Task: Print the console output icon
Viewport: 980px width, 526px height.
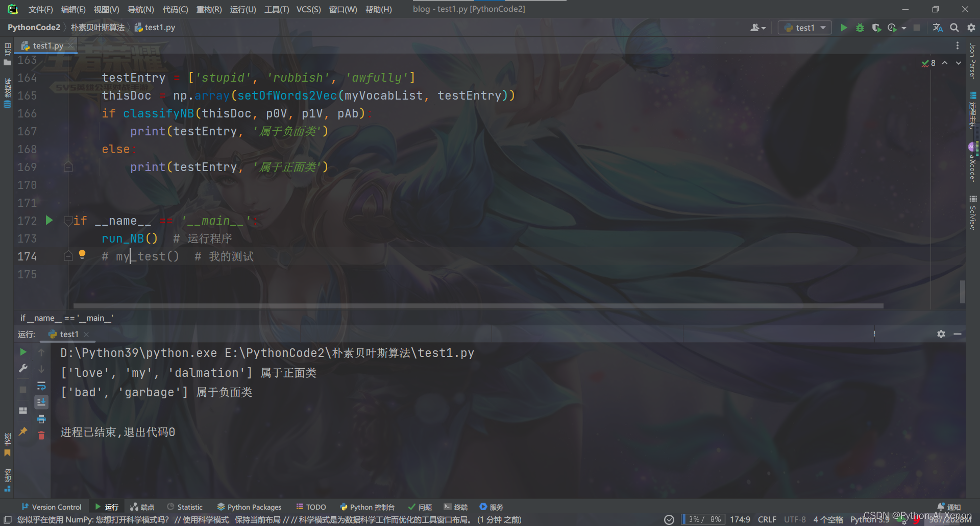Action: tap(41, 419)
